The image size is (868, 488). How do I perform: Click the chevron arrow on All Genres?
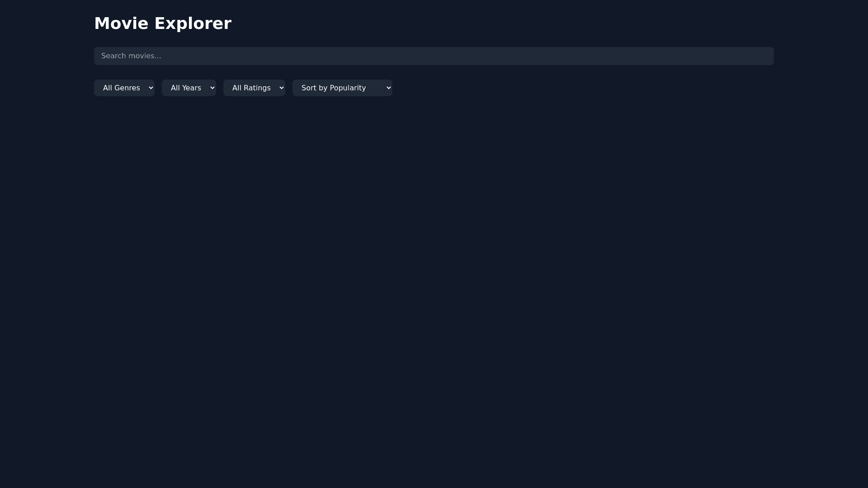click(151, 88)
